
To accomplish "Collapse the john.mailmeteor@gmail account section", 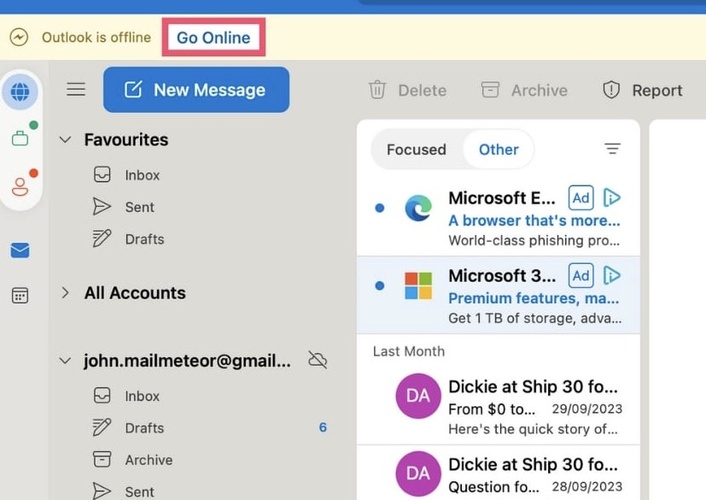I will (65, 360).
